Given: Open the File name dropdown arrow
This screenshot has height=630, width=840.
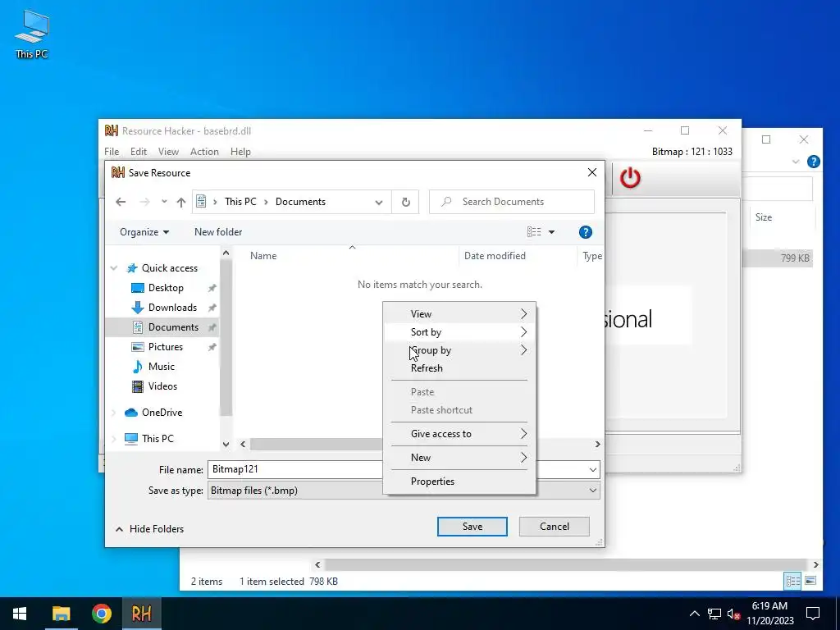Looking at the screenshot, I should coord(592,470).
